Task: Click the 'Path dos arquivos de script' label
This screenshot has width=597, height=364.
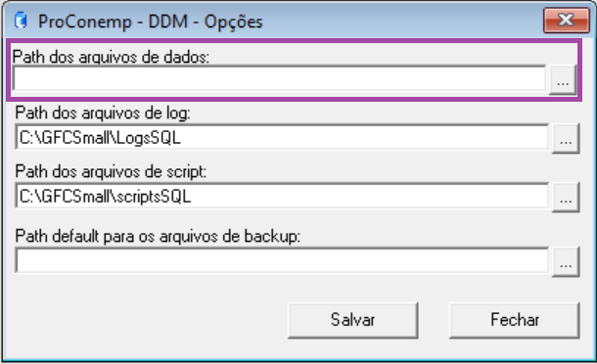Action: [x=111, y=171]
